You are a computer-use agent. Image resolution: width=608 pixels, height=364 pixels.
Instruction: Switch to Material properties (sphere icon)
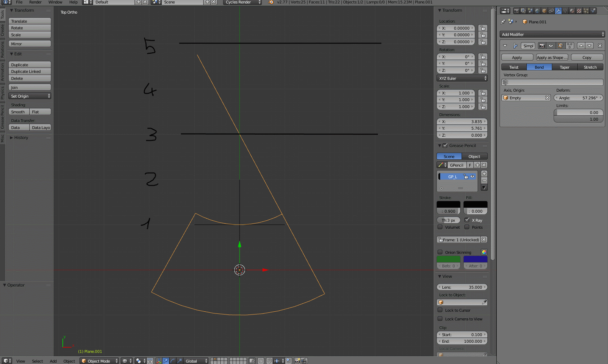571,11
